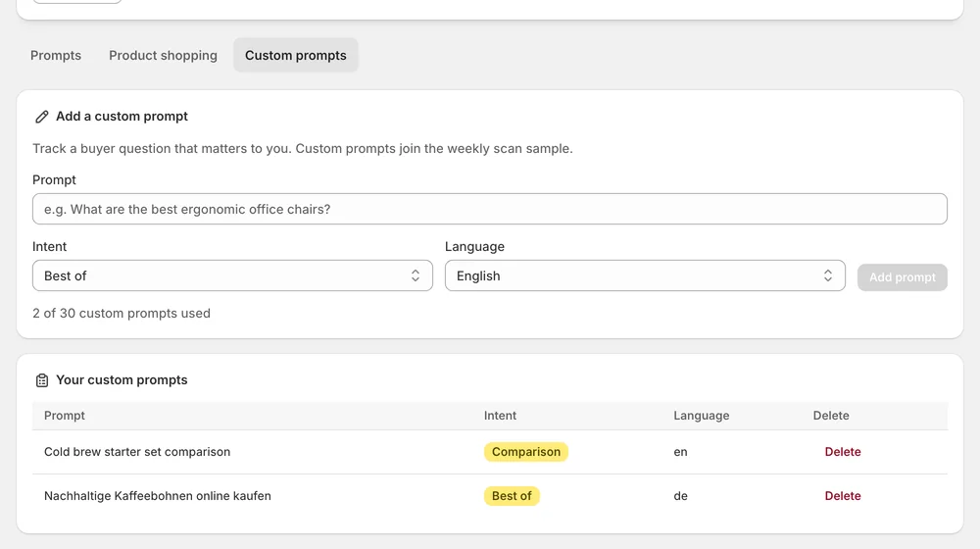
Task: Switch to the Prompts tab
Action: [56, 55]
